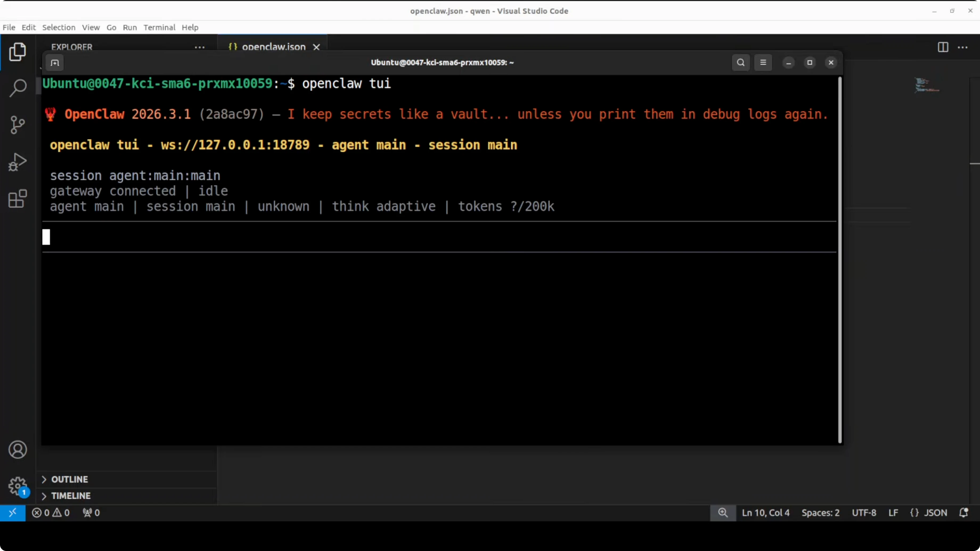This screenshot has height=551, width=980.
Task: Click the JSON language mode button
Action: coord(928,513)
